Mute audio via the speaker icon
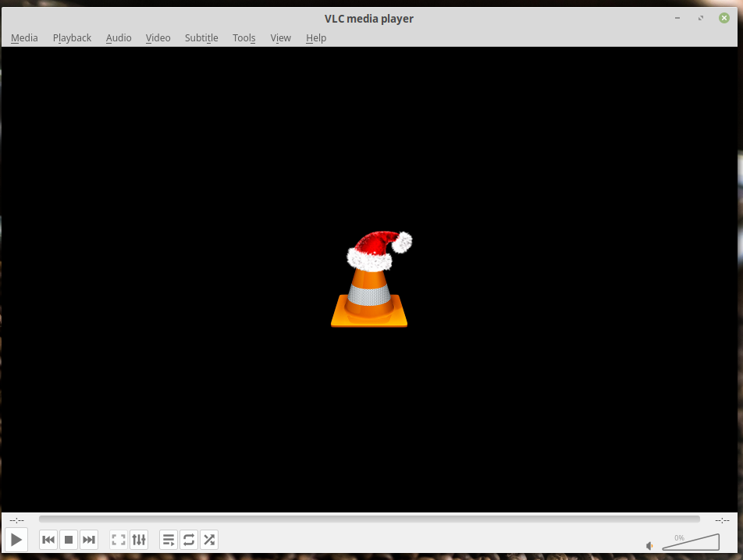The image size is (743, 560). (649, 546)
